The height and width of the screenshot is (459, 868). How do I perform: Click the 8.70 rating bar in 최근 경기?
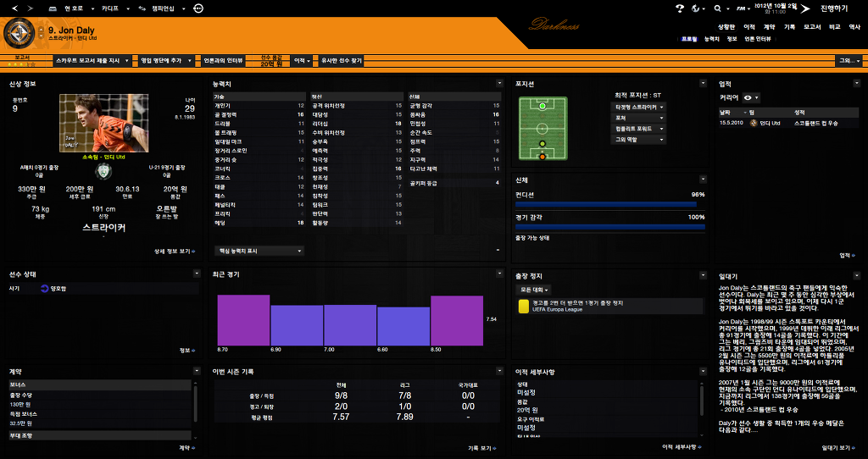point(243,320)
